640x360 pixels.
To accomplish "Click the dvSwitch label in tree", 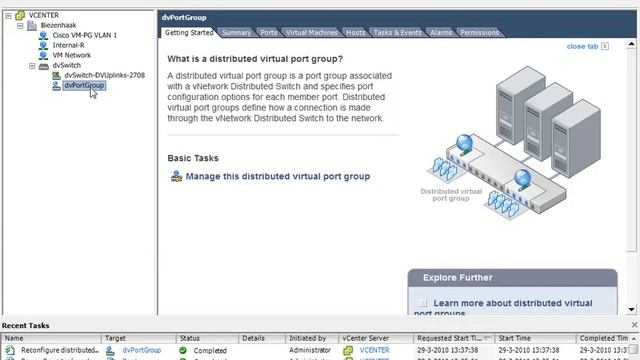I will (x=67, y=65).
